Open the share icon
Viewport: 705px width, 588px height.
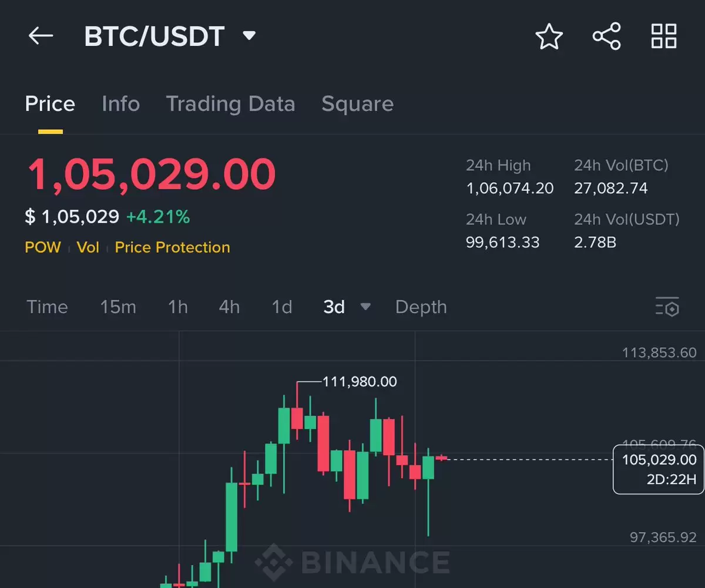(x=607, y=36)
